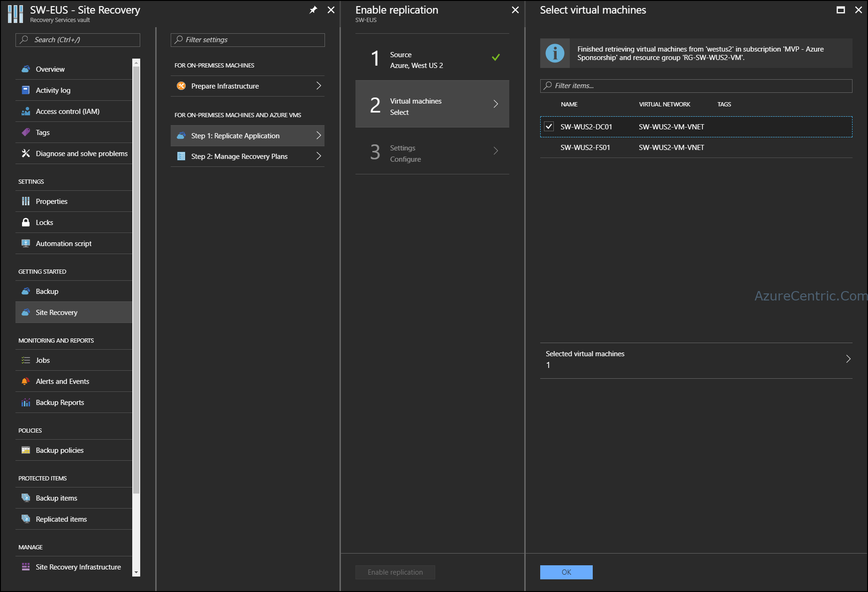
Task: Click the Overview cloud icon
Action: tap(26, 69)
